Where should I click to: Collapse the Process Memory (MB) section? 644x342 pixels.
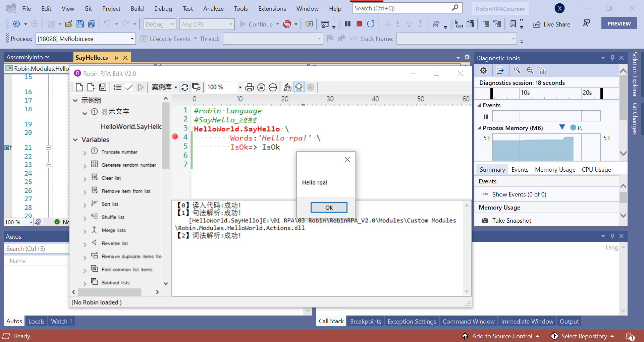[x=479, y=128]
